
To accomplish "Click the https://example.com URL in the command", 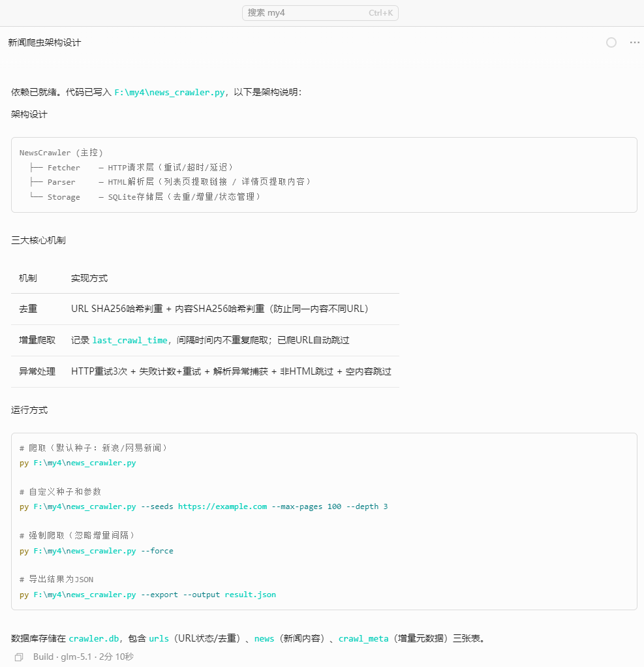I will [222, 507].
